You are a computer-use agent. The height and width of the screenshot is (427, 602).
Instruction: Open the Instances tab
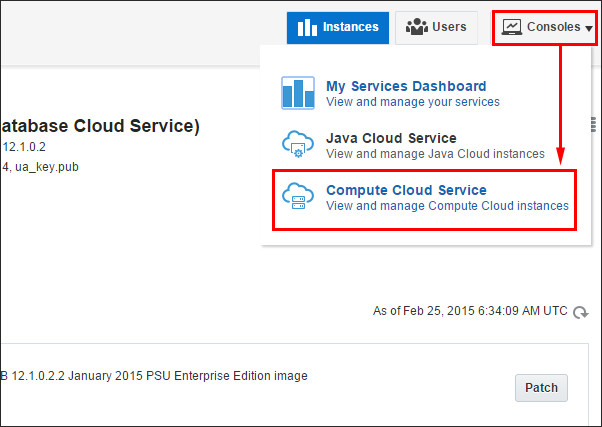(337, 27)
